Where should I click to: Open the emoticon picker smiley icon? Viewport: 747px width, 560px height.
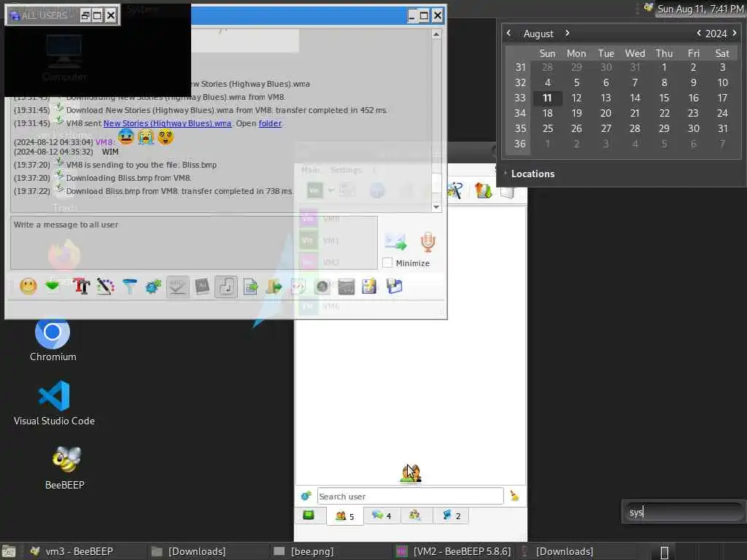pyautogui.click(x=28, y=286)
